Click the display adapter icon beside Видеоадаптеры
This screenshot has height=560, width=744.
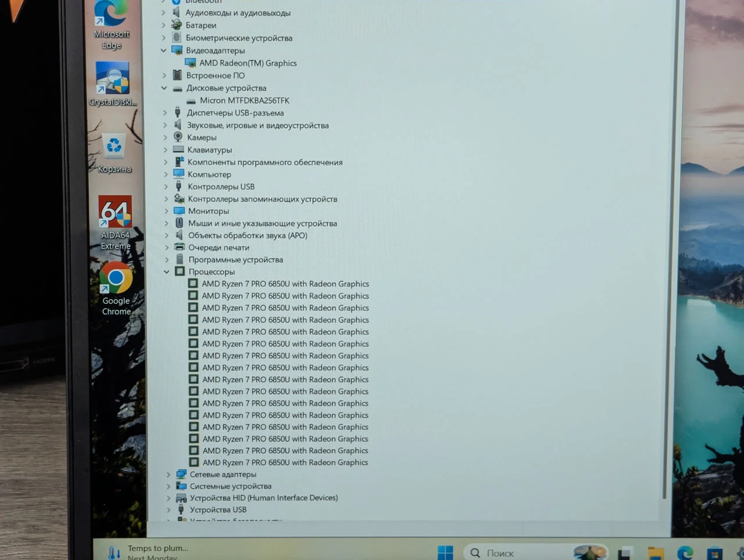[177, 50]
